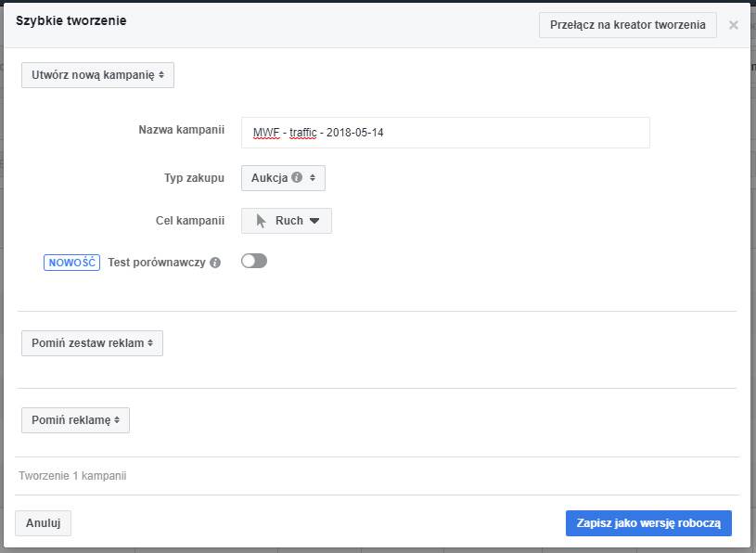Open the Pomiń reklamę dropdown
This screenshot has height=553, width=756.
tap(75, 420)
